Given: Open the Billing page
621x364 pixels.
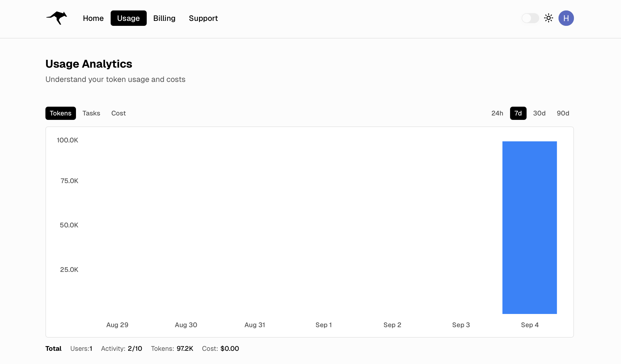Looking at the screenshot, I should [164, 18].
